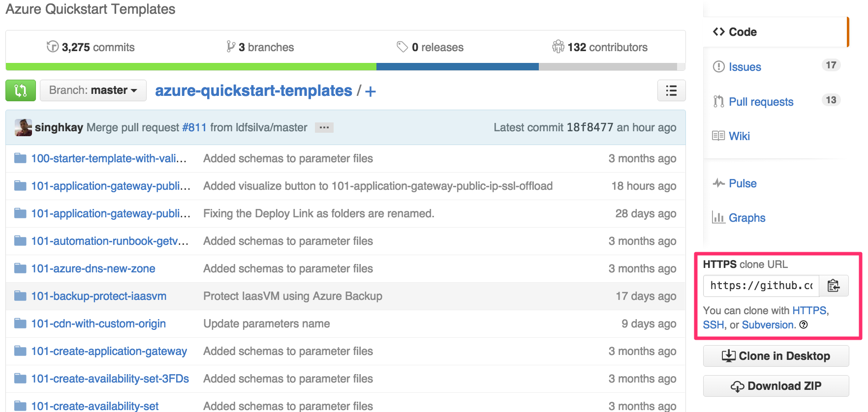Open 101-backup-protect-iaasvm folder
Image resolution: width=868 pixels, height=412 pixels.
coord(98,296)
